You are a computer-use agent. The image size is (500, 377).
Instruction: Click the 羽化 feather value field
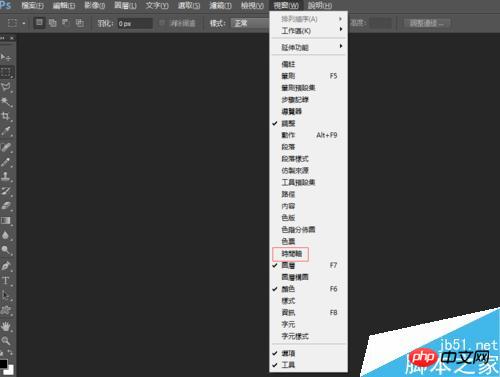135,23
